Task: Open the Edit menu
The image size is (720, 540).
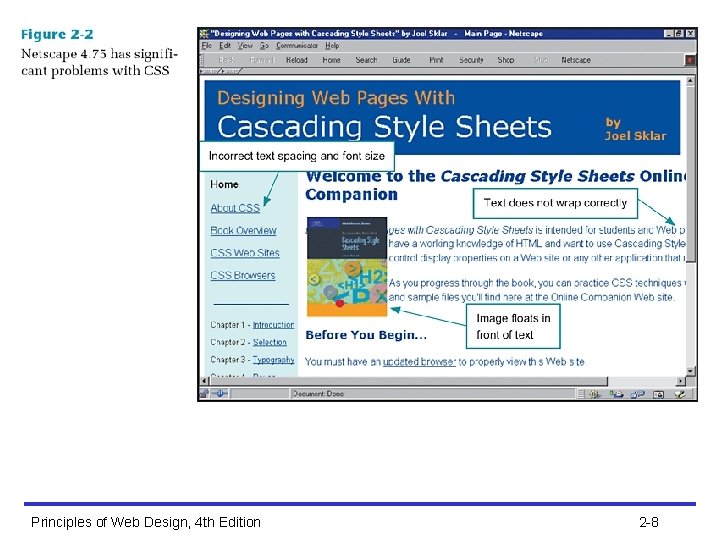Action: [x=225, y=46]
